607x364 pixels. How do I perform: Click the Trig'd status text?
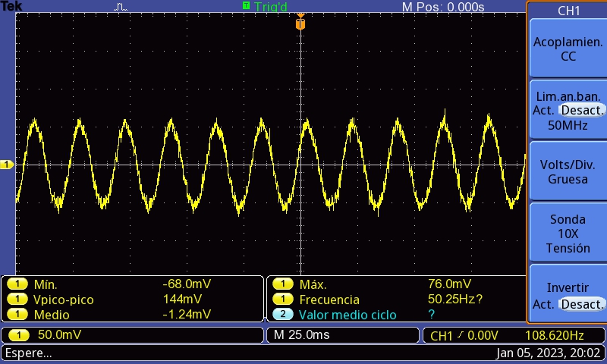(x=271, y=7)
